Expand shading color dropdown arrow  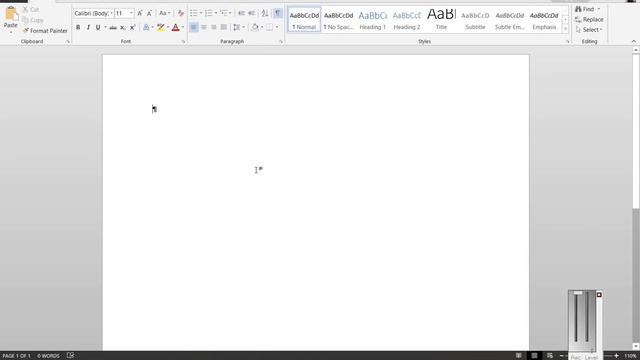coord(262,27)
